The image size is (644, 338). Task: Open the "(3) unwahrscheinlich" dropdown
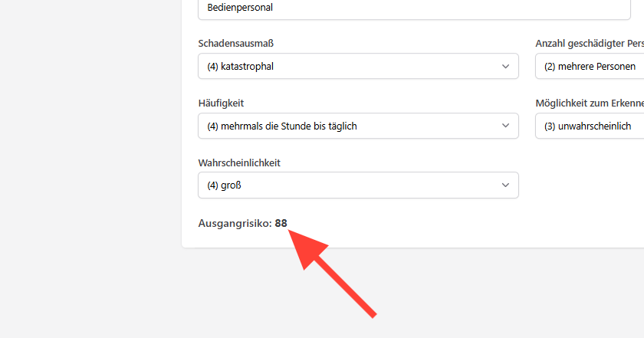click(590, 126)
